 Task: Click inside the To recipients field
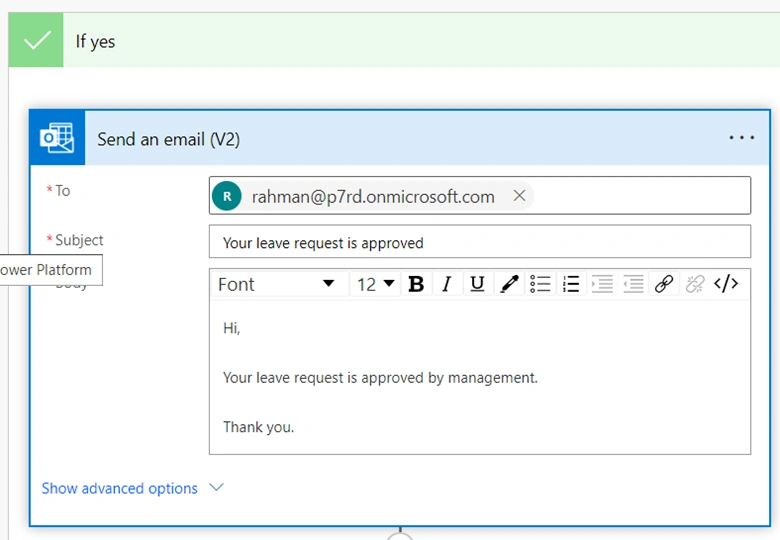[x=480, y=195]
